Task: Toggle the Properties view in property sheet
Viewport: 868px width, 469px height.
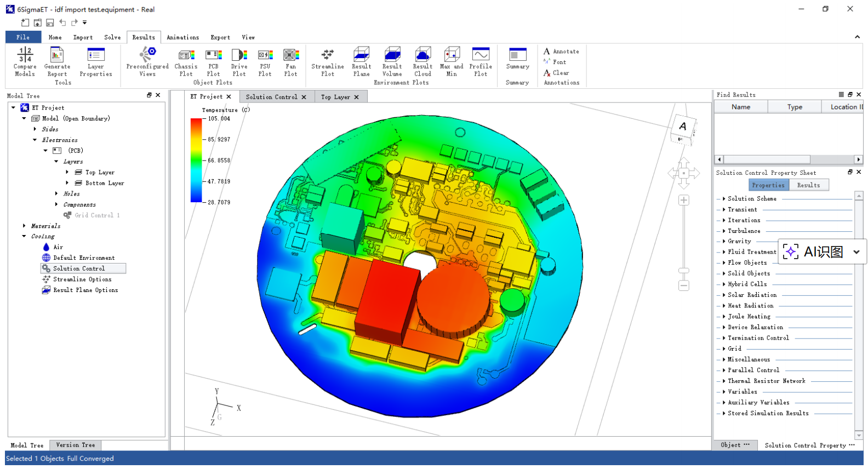Action: [768, 186]
